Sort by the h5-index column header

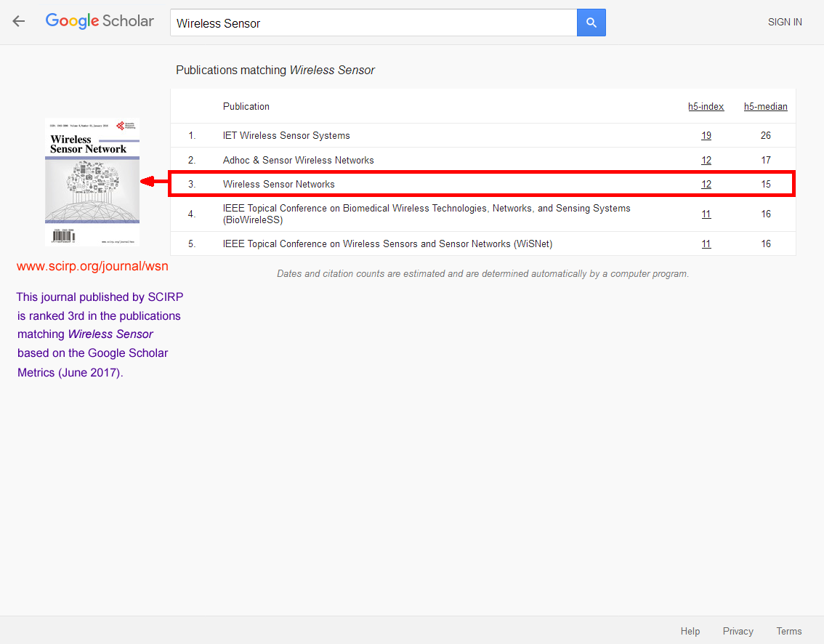point(706,106)
